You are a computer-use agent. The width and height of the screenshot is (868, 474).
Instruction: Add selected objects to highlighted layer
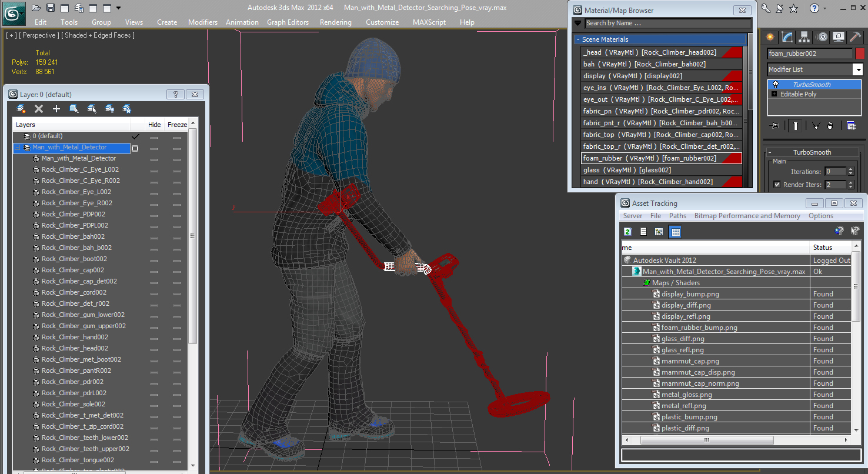56,109
